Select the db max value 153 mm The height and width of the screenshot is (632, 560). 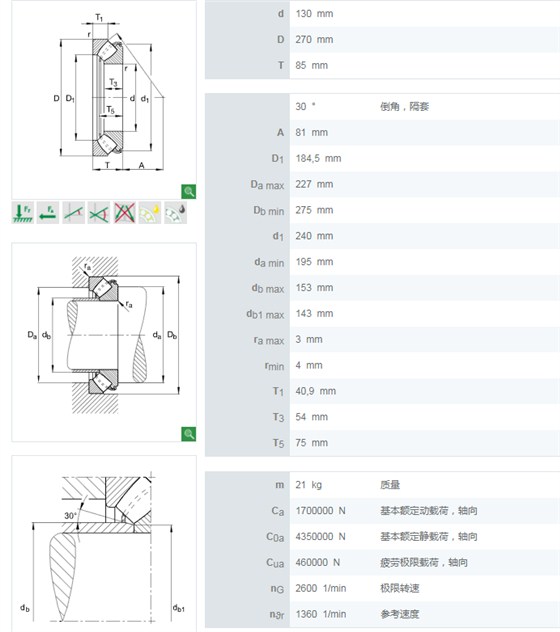click(x=314, y=287)
